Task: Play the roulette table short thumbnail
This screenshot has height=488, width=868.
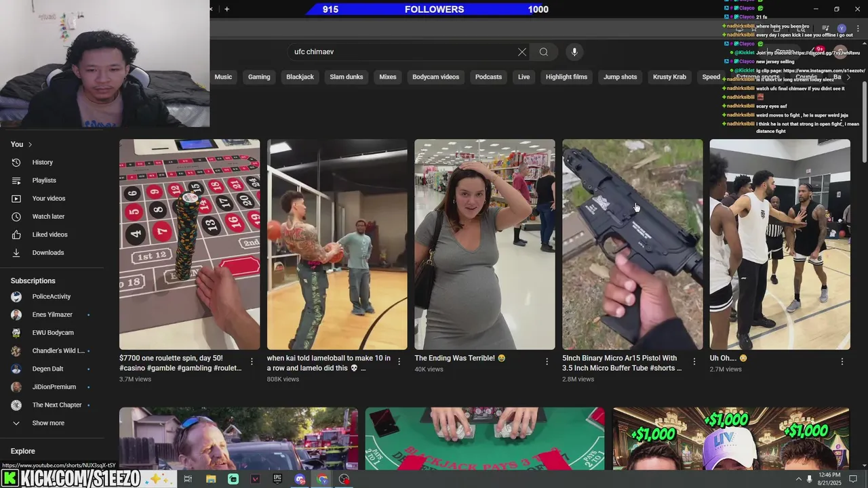Action: [189, 245]
